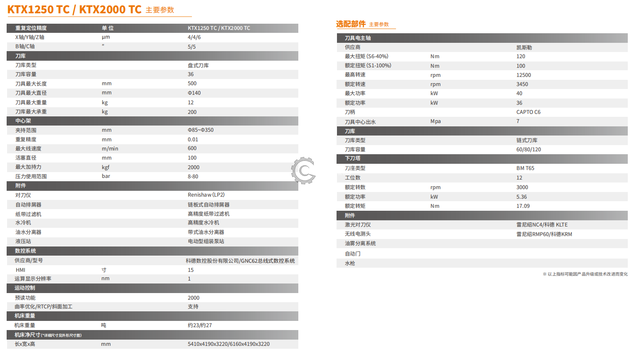Click the "高精度水冷机" value
Screen dimensions: 644x350
tap(203, 222)
